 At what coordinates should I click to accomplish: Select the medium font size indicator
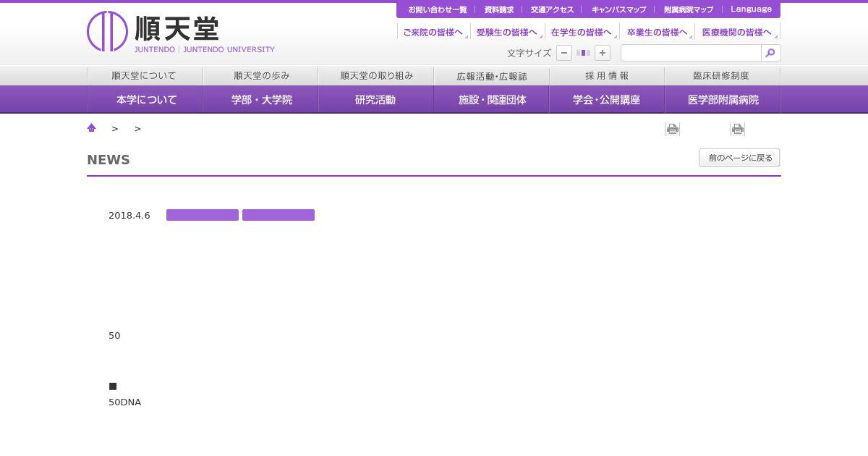tap(583, 53)
